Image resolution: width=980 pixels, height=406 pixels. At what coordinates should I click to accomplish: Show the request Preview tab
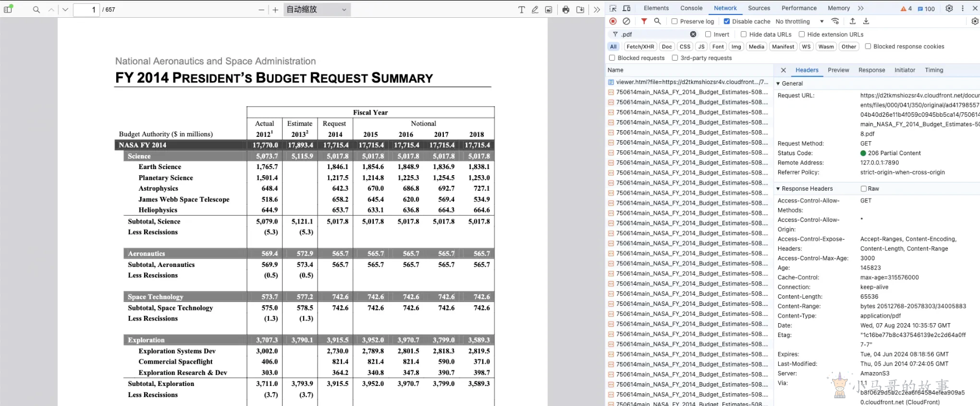(x=838, y=70)
